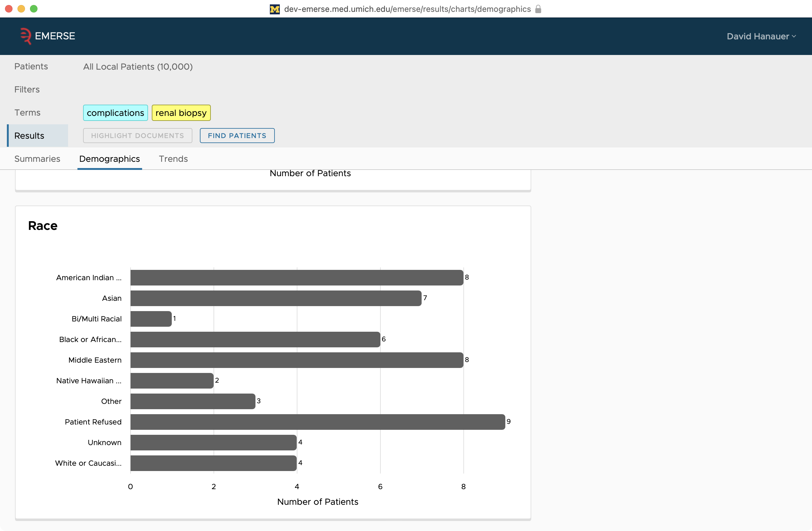The width and height of the screenshot is (812, 531).
Task: Open the David Hanauer user menu
Action: click(761, 36)
